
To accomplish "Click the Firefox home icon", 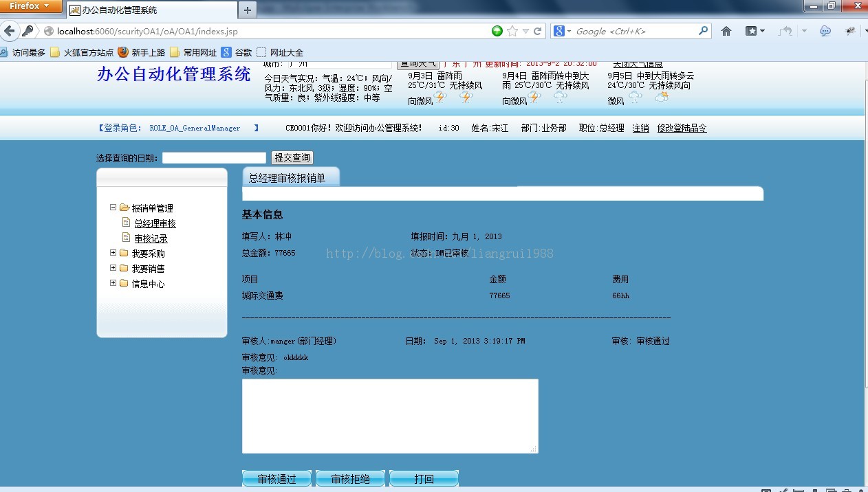I will click(x=726, y=31).
